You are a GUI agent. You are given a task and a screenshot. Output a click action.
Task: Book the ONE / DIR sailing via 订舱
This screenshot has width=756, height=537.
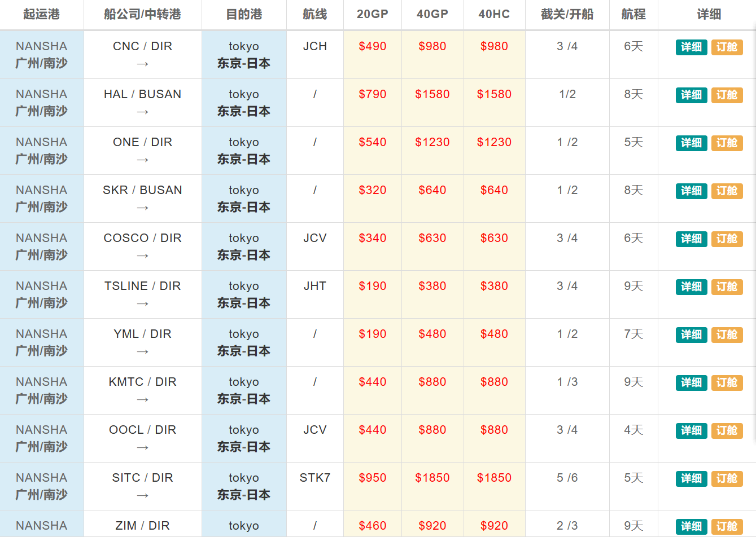727,143
